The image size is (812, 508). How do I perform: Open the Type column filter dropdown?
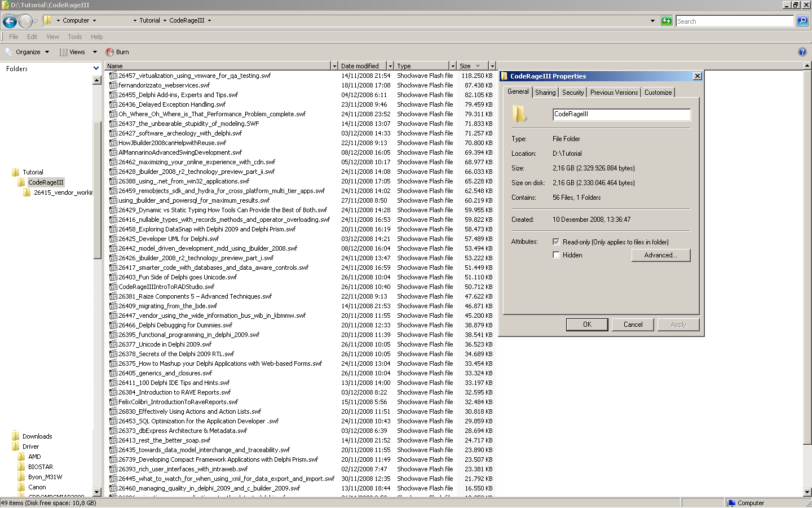tap(452, 66)
